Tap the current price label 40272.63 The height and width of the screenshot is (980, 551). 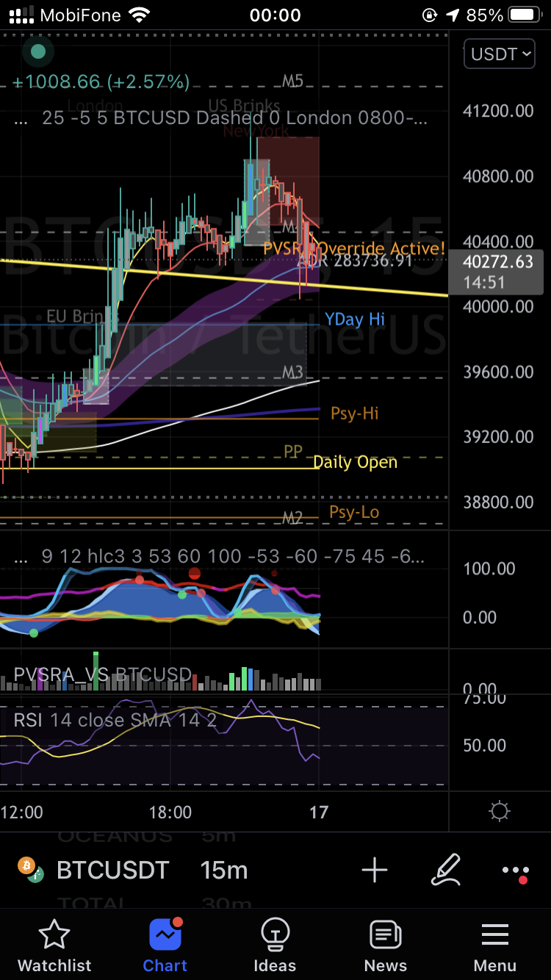point(496,272)
